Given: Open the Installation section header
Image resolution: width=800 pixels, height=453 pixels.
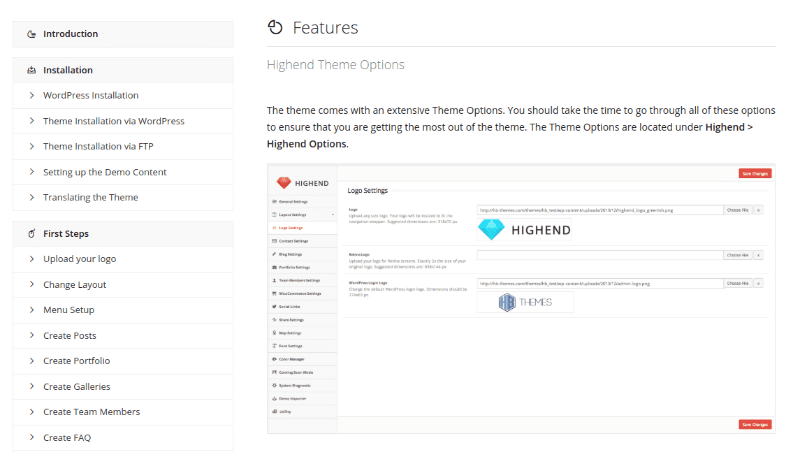Looking at the screenshot, I should [x=122, y=70].
